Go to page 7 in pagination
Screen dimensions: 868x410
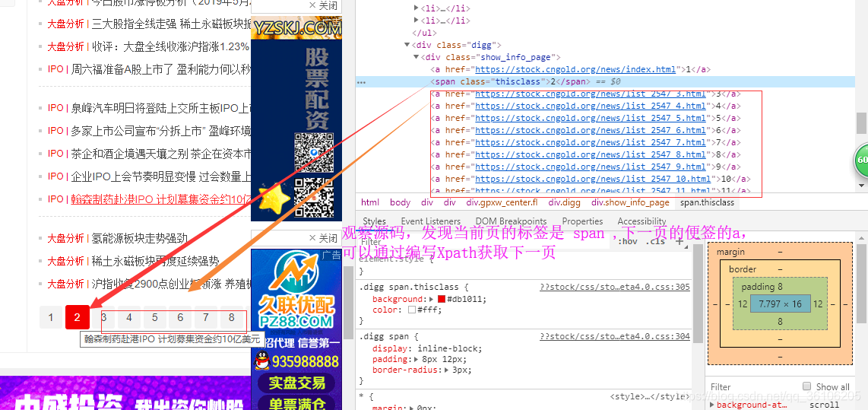click(x=205, y=317)
